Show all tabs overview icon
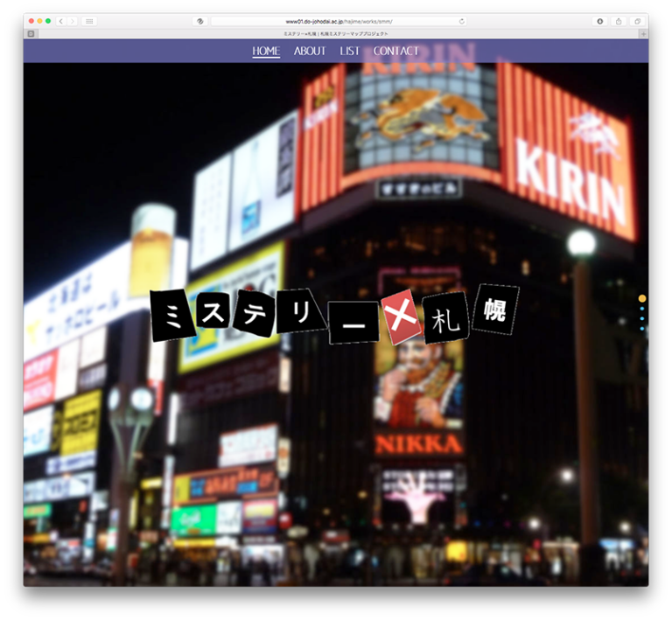Screen dimensions: 672x620 point(637,21)
